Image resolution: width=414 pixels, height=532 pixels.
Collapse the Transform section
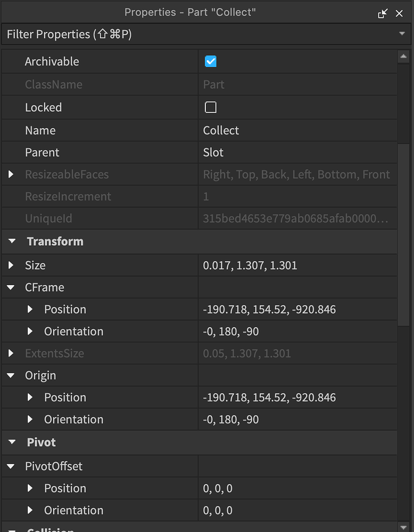(12, 242)
